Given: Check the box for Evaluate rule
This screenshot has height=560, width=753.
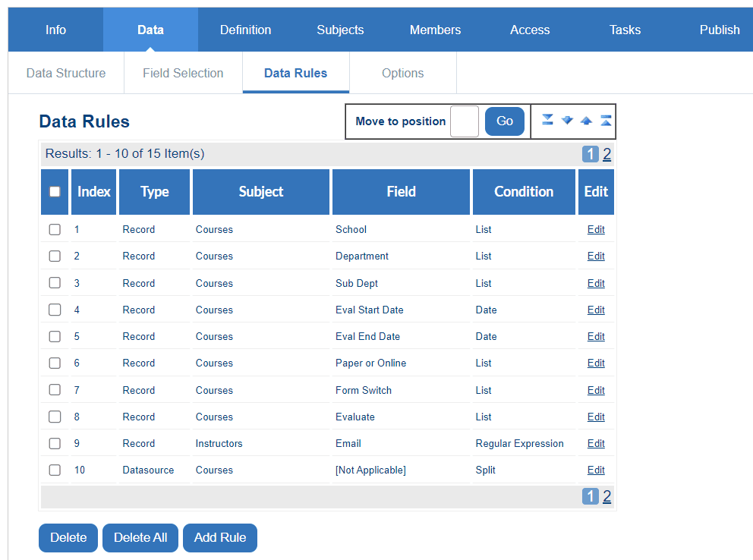Looking at the screenshot, I should [x=55, y=417].
